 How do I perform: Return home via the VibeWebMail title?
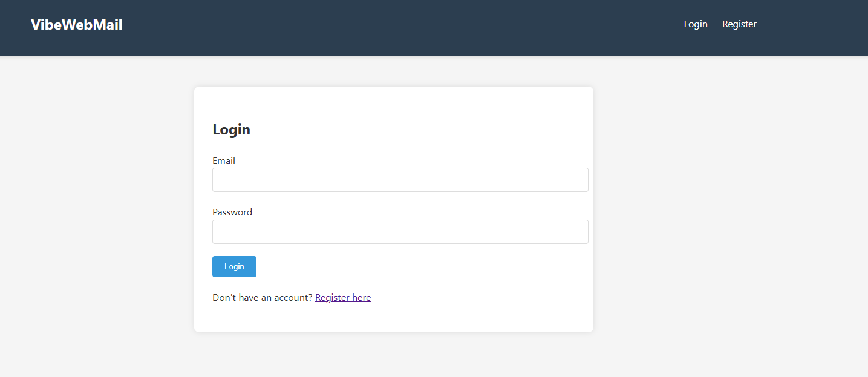tap(77, 25)
